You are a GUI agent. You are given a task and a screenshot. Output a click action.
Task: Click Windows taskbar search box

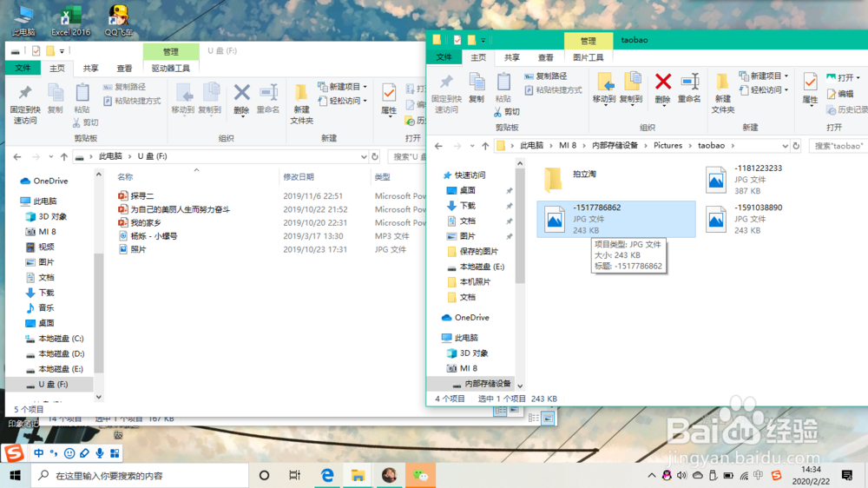[140, 475]
